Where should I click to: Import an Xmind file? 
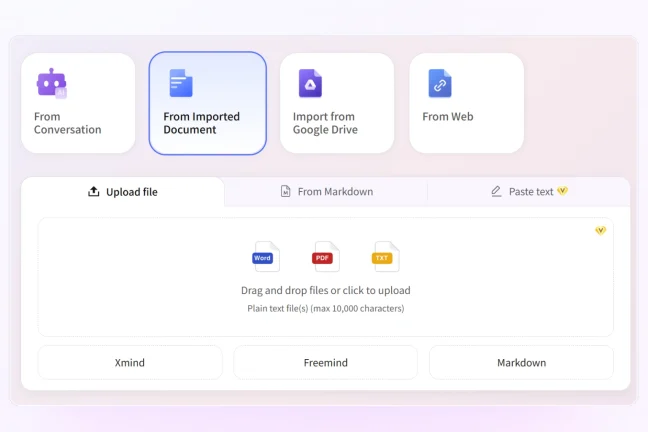pos(130,363)
